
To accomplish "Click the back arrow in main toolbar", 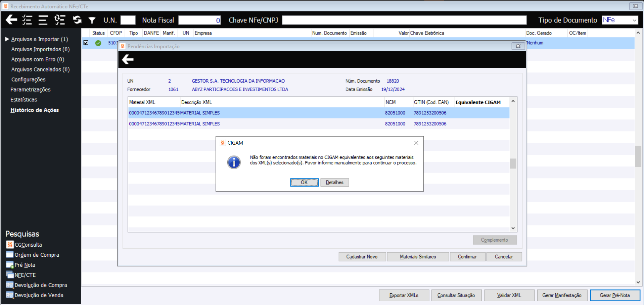I will (x=11, y=20).
